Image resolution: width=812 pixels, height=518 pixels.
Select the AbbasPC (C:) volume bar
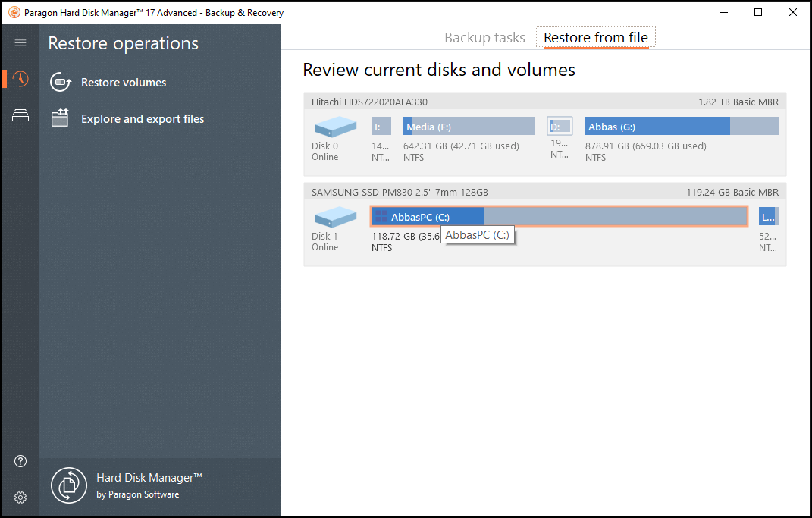(x=560, y=216)
